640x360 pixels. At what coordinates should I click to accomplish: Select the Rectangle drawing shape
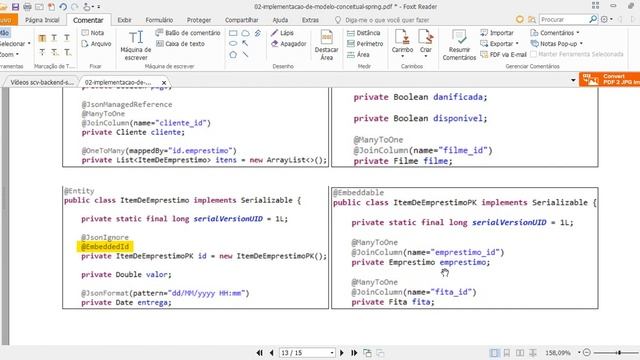click(233, 33)
